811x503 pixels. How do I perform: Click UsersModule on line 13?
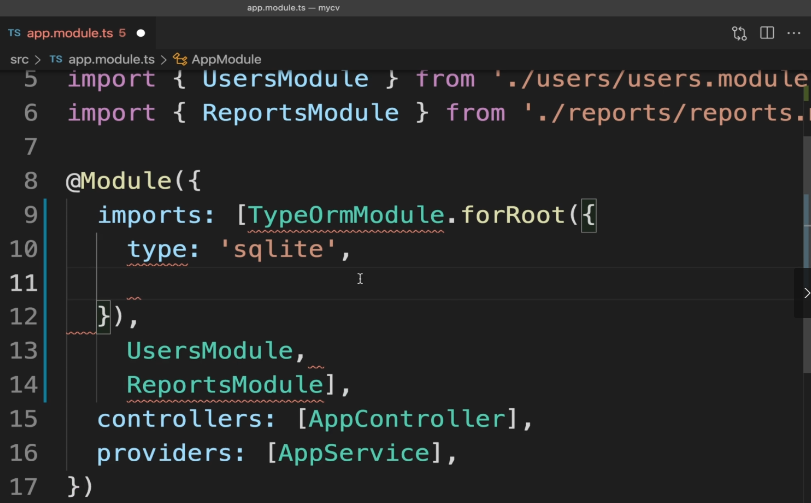click(x=210, y=350)
